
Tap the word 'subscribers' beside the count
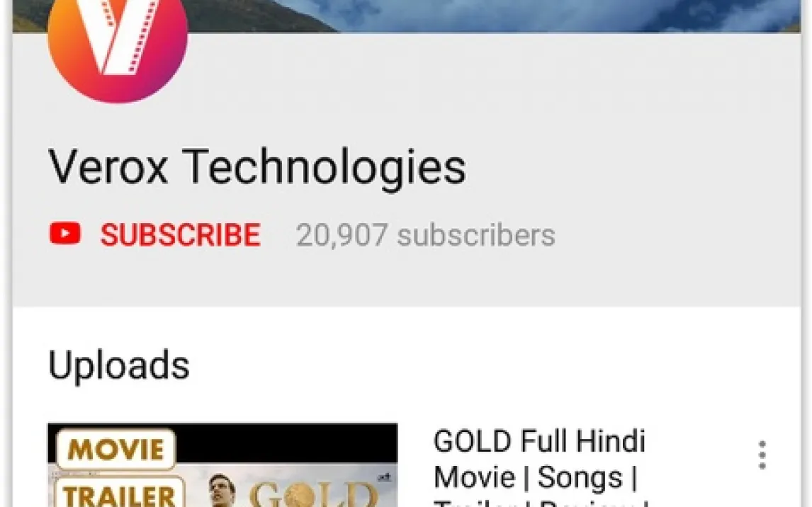[x=476, y=235]
